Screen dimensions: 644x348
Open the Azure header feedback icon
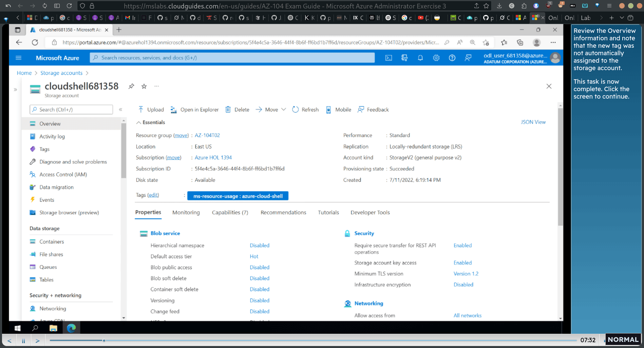coord(468,58)
